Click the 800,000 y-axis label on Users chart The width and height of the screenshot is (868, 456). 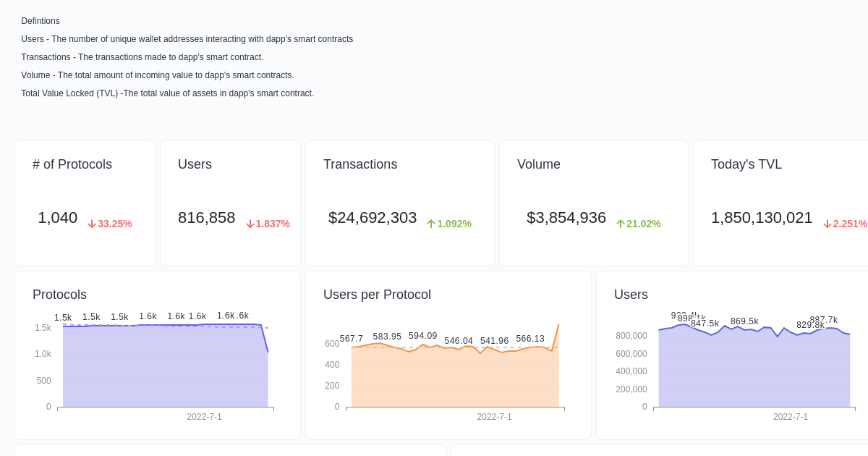coord(630,336)
